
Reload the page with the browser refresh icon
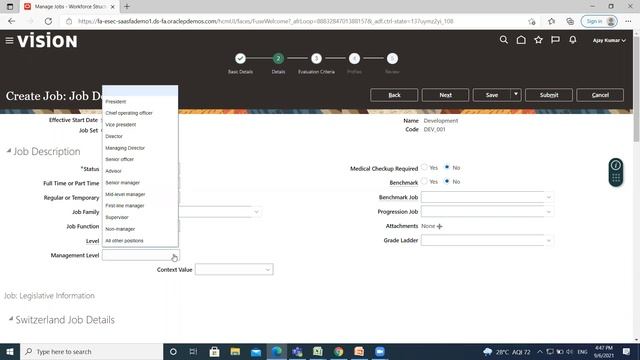click(x=48, y=21)
